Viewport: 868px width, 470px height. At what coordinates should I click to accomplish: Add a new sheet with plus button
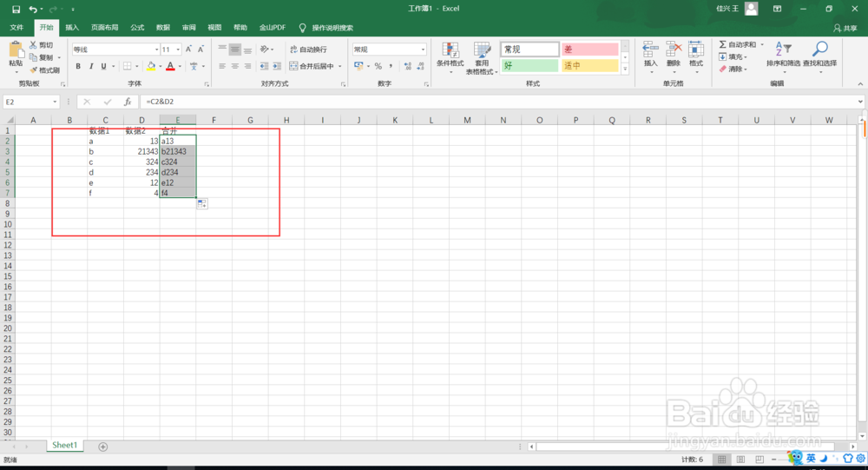pos(103,447)
